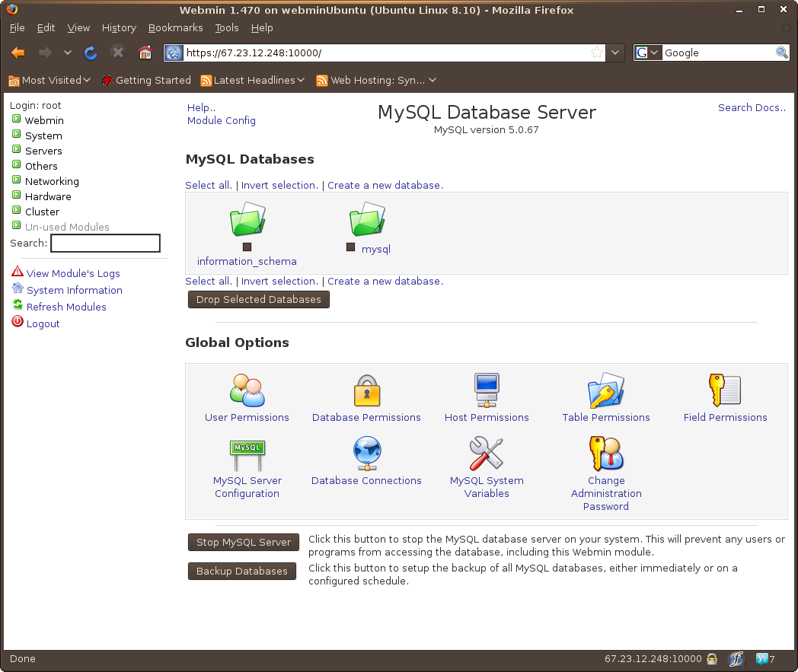
Task: Check the information_schema database checkbox
Action: [x=247, y=247]
